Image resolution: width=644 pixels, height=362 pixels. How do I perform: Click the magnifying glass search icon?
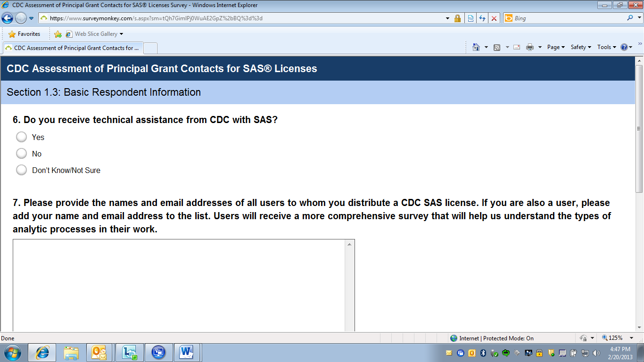[x=630, y=18]
